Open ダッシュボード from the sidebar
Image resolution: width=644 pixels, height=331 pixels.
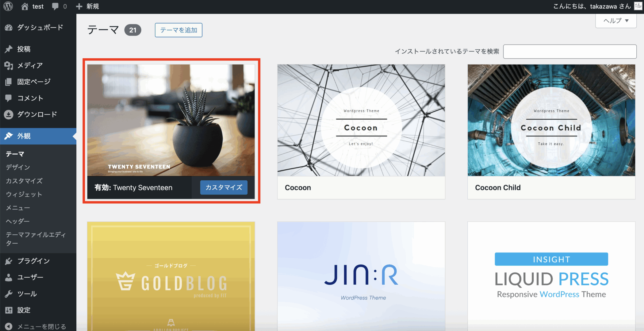[40, 28]
